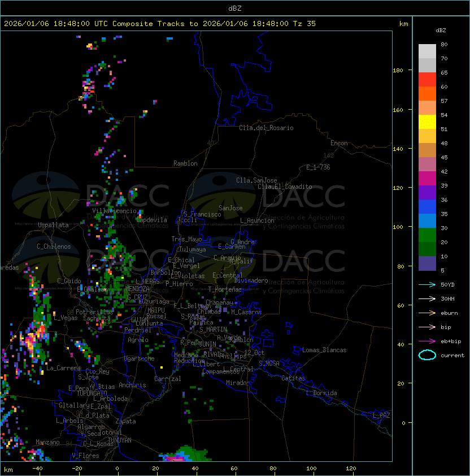The image size is (470, 476).
Task: Click the cyan 'current' ellipse legend symbol
Action: 427,355
